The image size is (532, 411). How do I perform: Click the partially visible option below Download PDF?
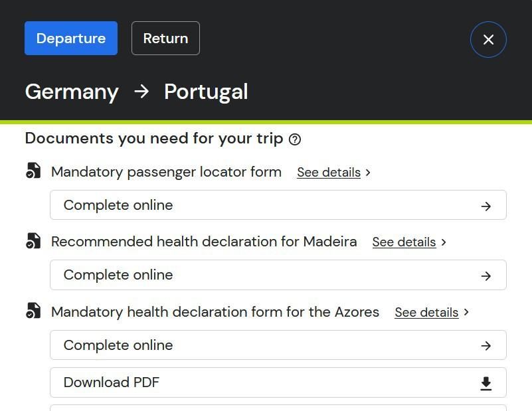(x=278, y=408)
